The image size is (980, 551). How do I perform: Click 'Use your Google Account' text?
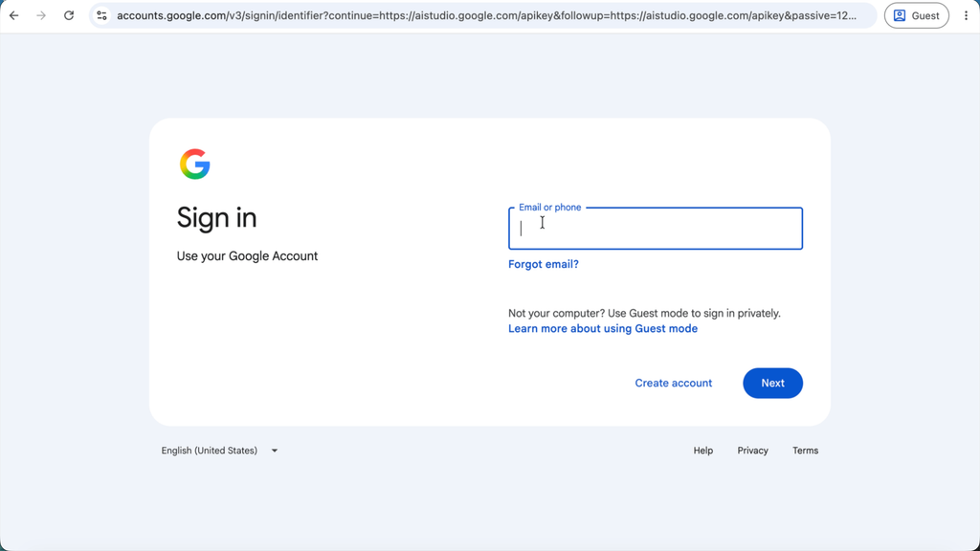tap(247, 256)
